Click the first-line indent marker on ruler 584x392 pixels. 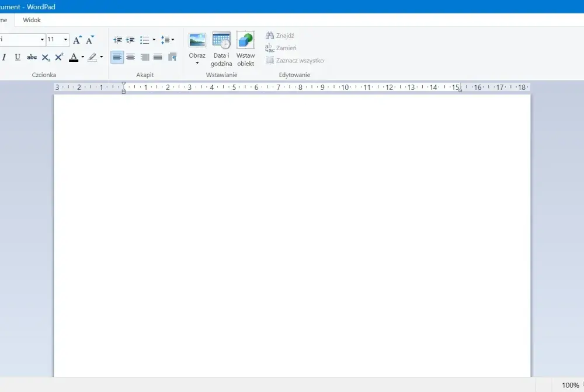coord(124,83)
